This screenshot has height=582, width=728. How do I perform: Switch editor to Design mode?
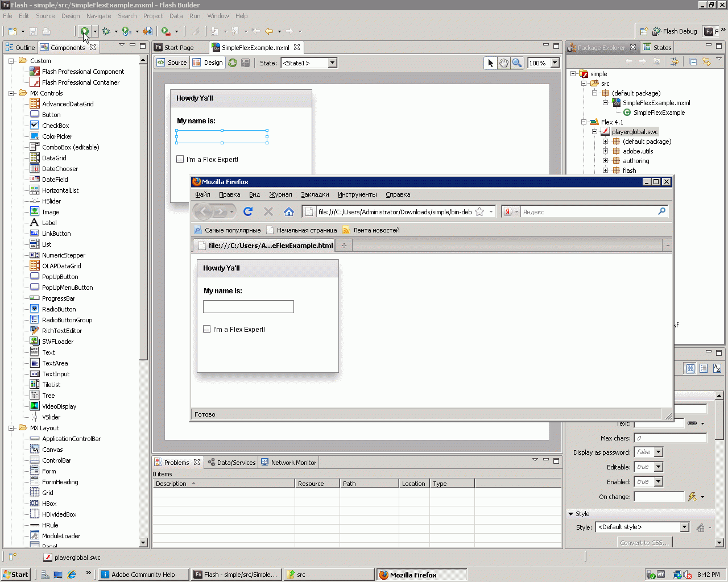click(208, 63)
